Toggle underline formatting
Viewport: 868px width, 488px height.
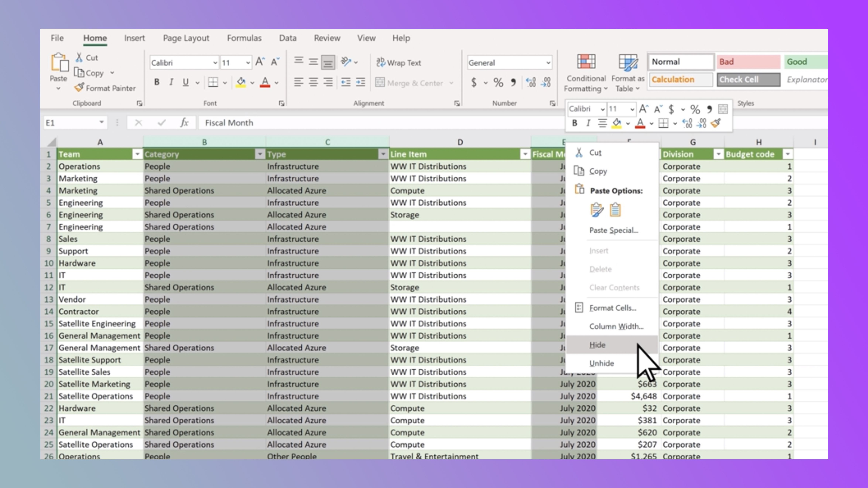tap(185, 82)
